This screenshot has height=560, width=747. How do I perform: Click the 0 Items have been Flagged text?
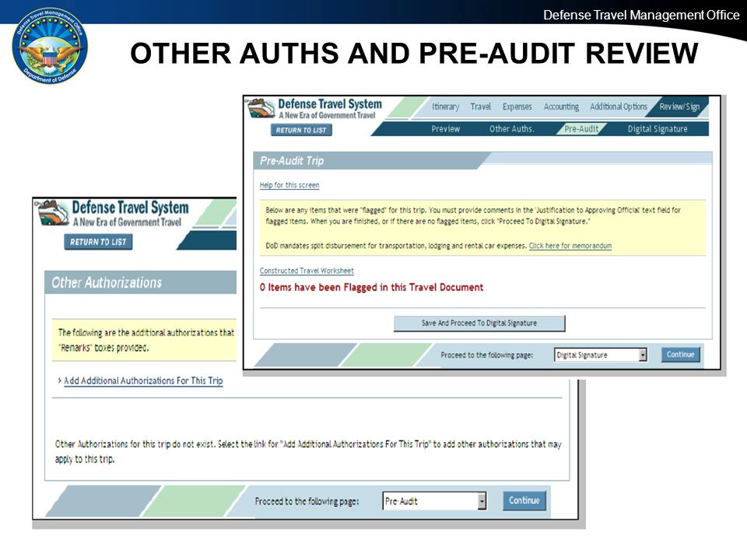(372, 287)
